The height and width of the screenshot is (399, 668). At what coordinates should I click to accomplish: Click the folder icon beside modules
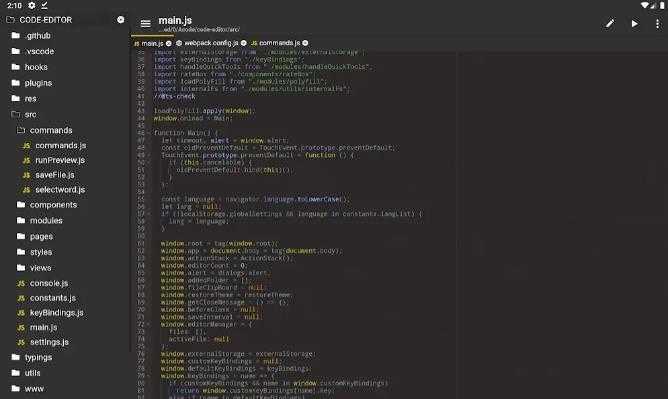pyautogui.click(x=21, y=220)
